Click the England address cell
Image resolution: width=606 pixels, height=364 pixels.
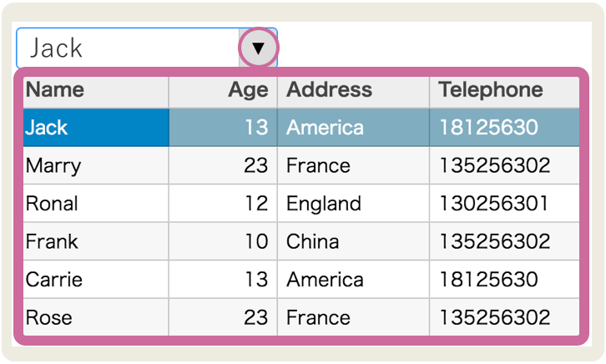pyautogui.click(x=353, y=203)
